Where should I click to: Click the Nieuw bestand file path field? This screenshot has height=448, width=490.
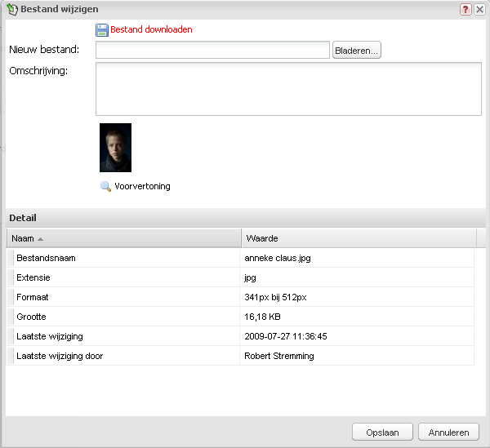click(212, 50)
